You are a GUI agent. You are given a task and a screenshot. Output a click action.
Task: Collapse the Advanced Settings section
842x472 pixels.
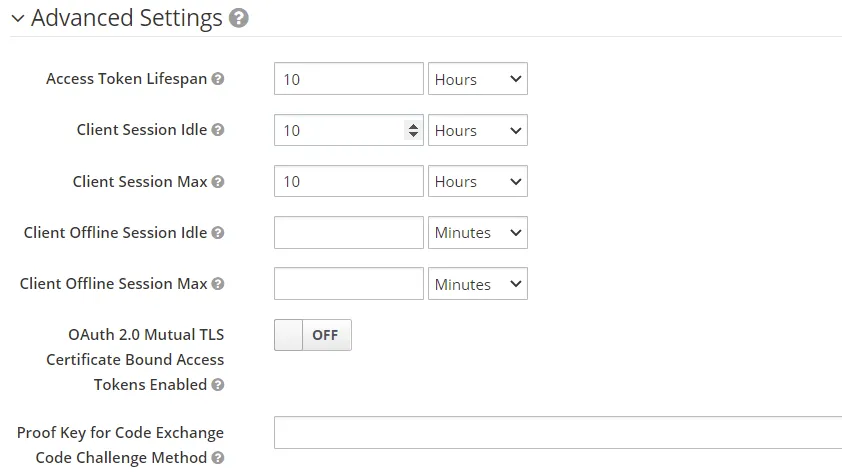18,19
